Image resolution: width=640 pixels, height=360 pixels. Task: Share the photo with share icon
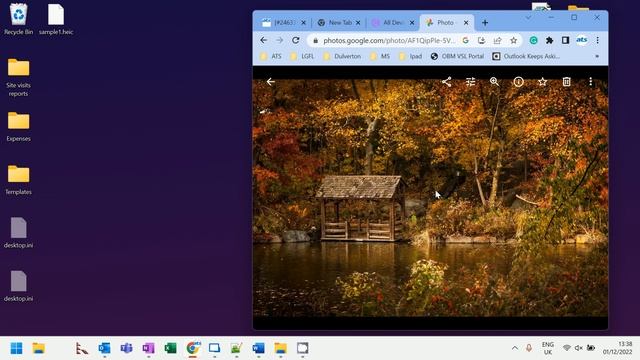447,82
